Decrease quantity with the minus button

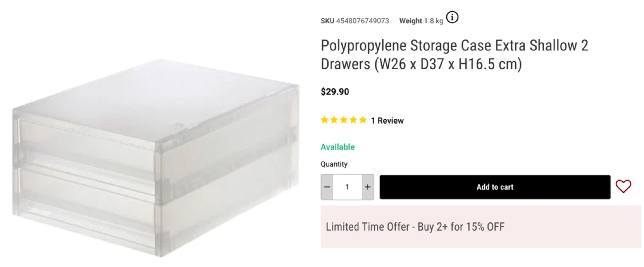click(327, 187)
